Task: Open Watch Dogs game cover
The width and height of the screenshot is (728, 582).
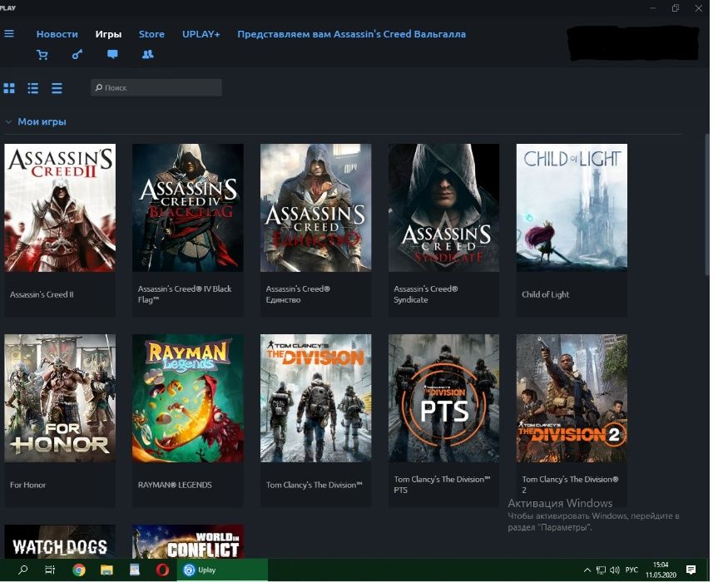Action: pos(60,541)
